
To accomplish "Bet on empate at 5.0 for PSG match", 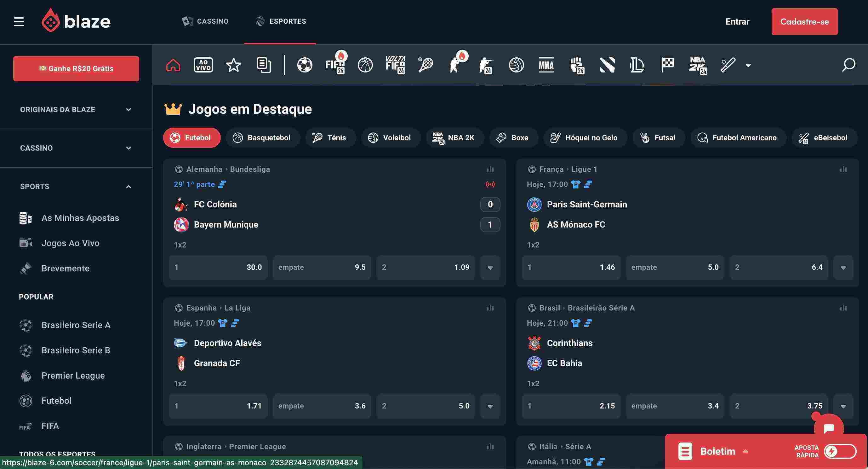I will pyautogui.click(x=675, y=267).
